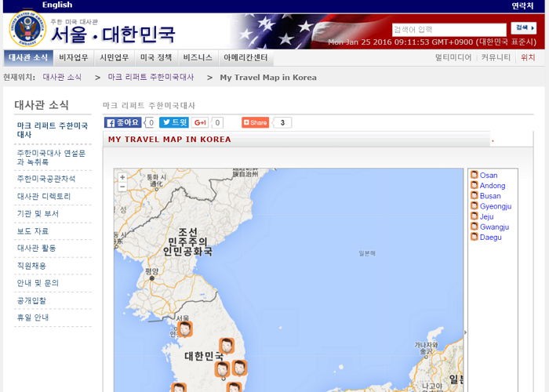Select Osan in the map legend
The height and width of the screenshot is (392, 549).
point(488,176)
